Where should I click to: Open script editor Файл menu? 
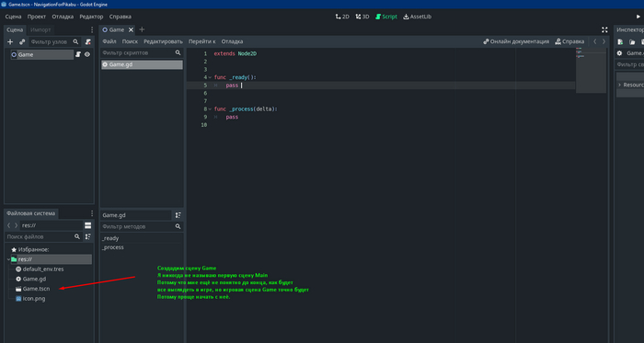pos(109,41)
